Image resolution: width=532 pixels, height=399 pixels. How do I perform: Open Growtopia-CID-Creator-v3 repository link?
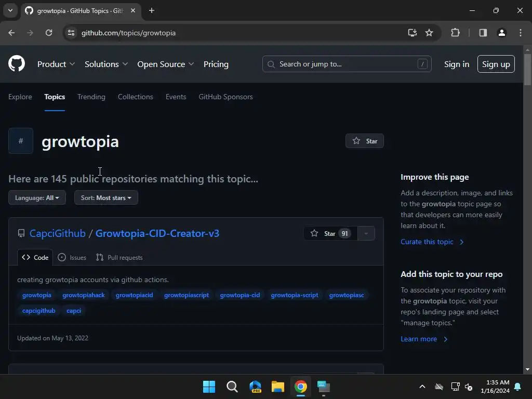click(157, 233)
